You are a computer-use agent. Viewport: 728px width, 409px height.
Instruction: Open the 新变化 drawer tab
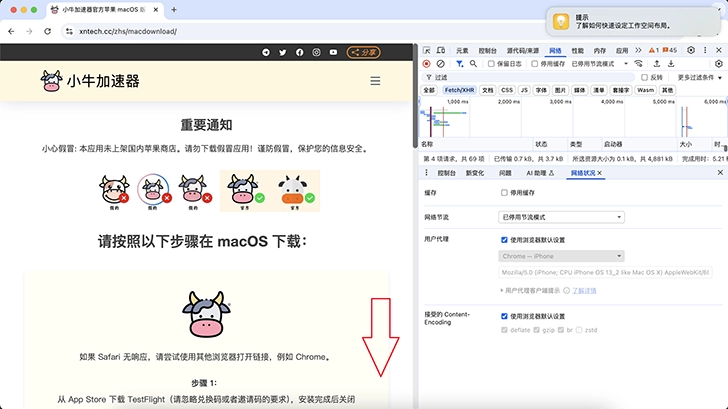(475, 173)
